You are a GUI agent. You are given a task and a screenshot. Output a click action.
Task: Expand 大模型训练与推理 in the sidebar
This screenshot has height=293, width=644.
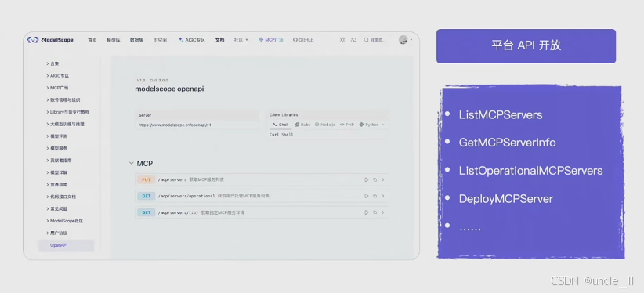click(x=65, y=124)
